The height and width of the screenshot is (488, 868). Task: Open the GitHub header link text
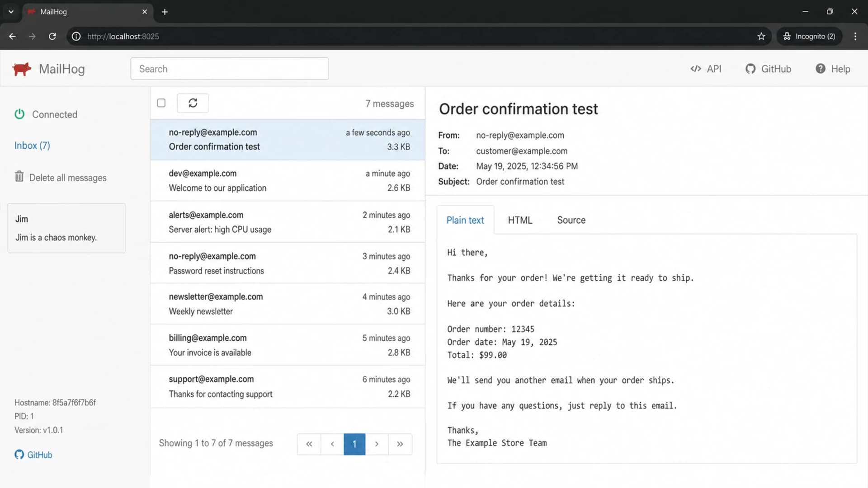[776, 69]
